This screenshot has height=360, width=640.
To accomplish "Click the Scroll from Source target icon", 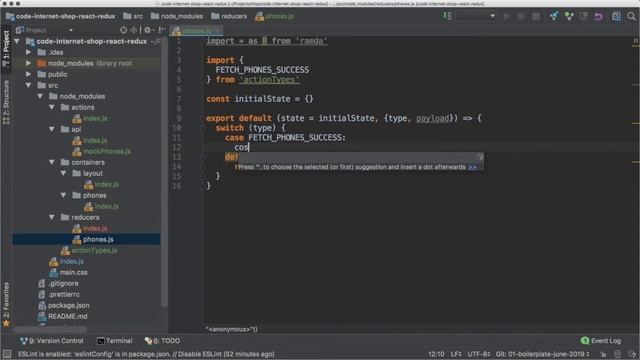I will [x=123, y=30].
